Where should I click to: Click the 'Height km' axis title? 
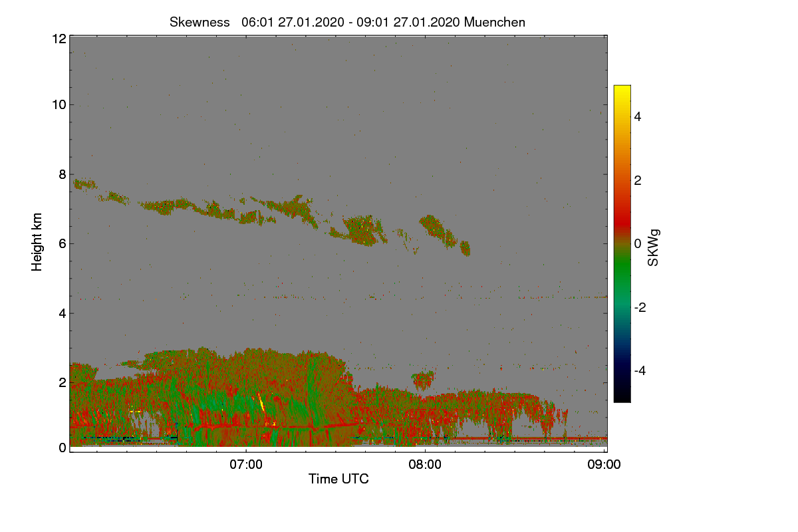coord(37,242)
